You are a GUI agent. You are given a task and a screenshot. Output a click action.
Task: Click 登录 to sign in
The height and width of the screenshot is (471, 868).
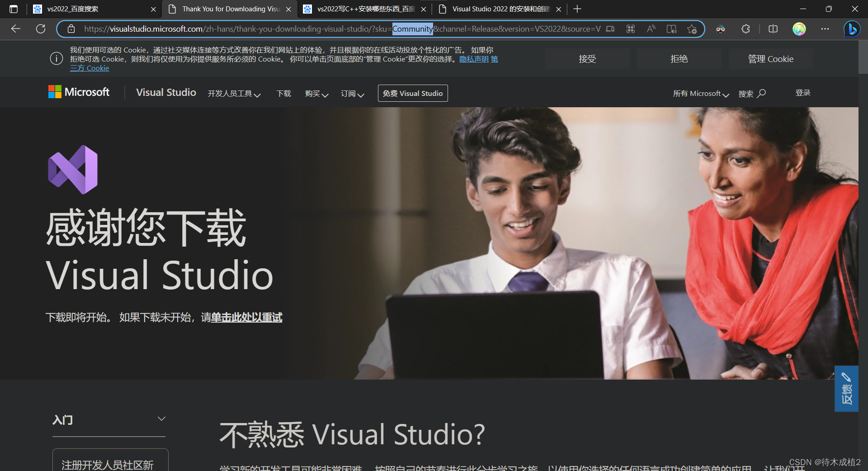(803, 93)
